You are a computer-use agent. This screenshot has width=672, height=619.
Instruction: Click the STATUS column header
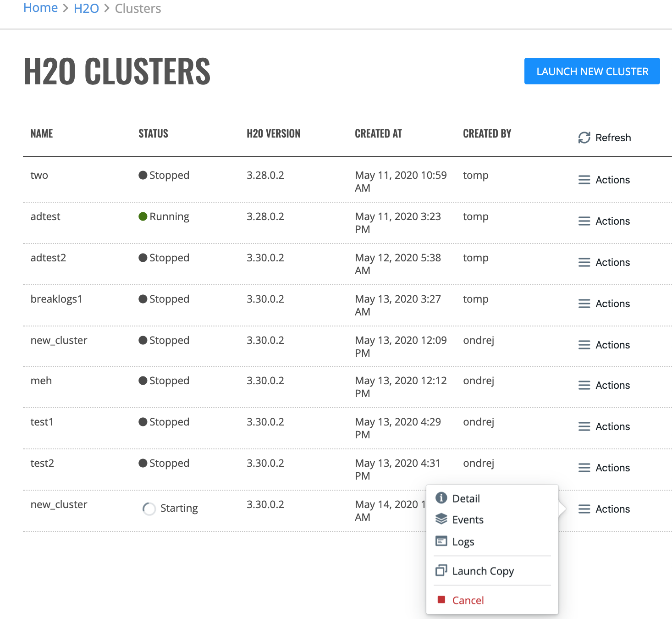(x=153, y=133)
